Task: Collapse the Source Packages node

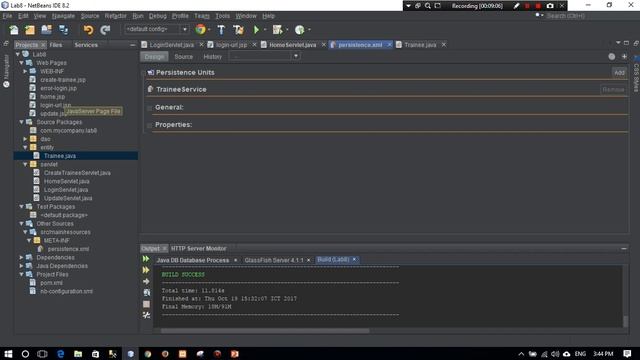Action: pos(21,122)
